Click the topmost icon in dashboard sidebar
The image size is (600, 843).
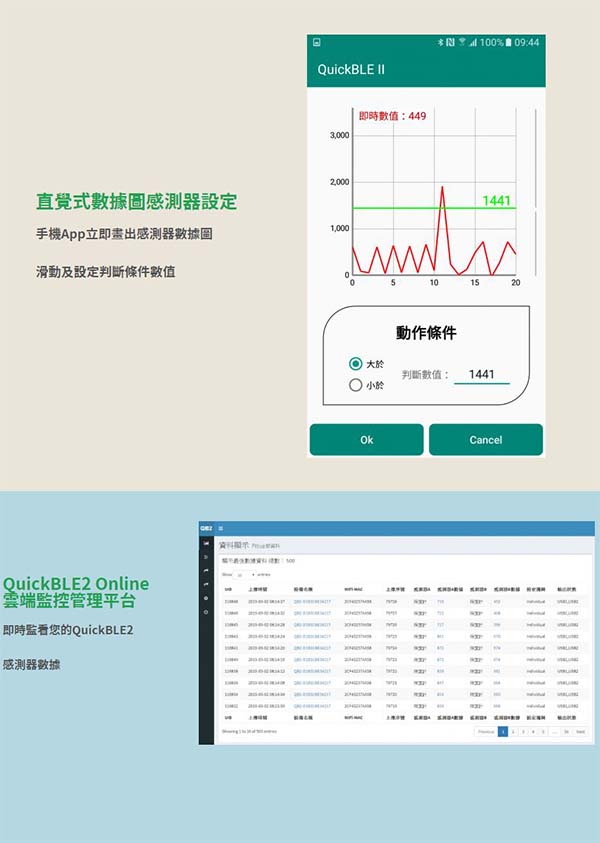point(206,542)
